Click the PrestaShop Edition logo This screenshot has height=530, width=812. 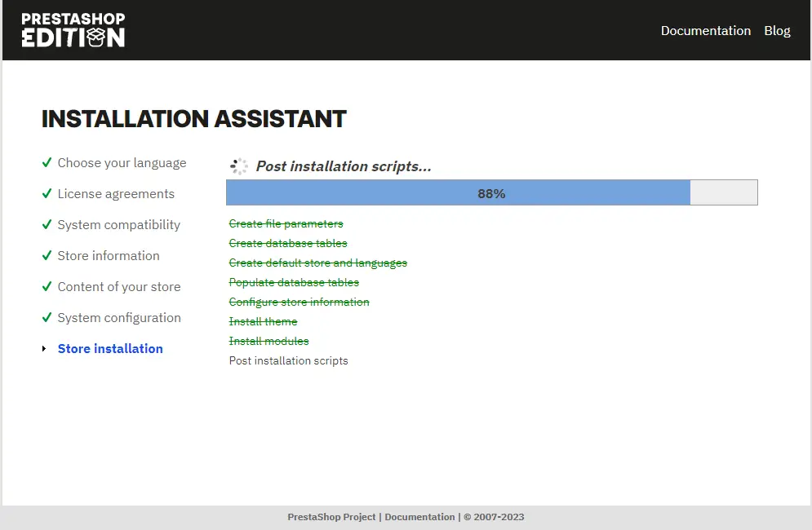click(x=73, y=30)
